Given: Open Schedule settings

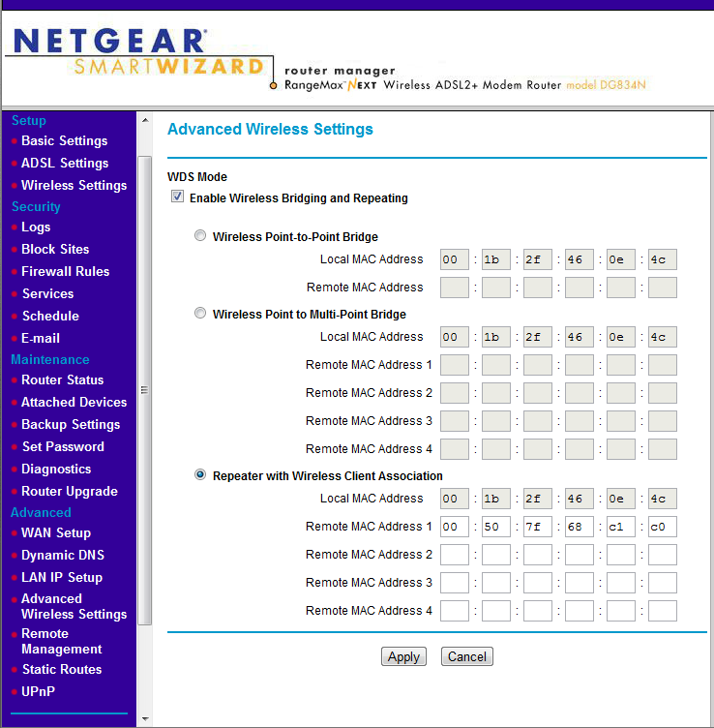Looking at the screenshot, I should tap(50, 317).
